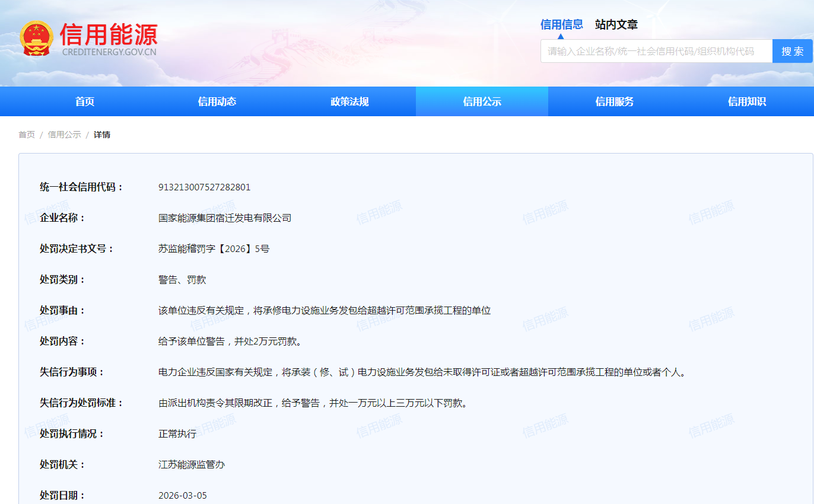Click the company name 国家能源集团宿迁发电有限公司

pyautogui.click(x=225, y=218)
